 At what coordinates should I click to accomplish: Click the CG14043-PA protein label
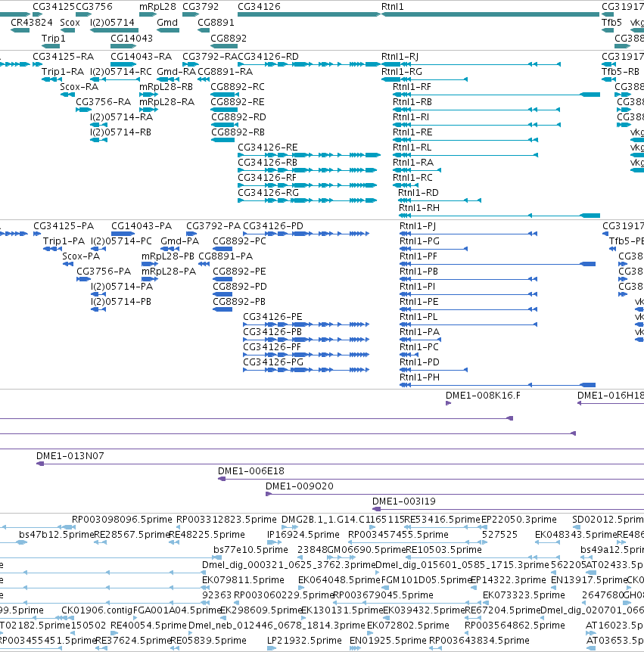click(142, 226)
